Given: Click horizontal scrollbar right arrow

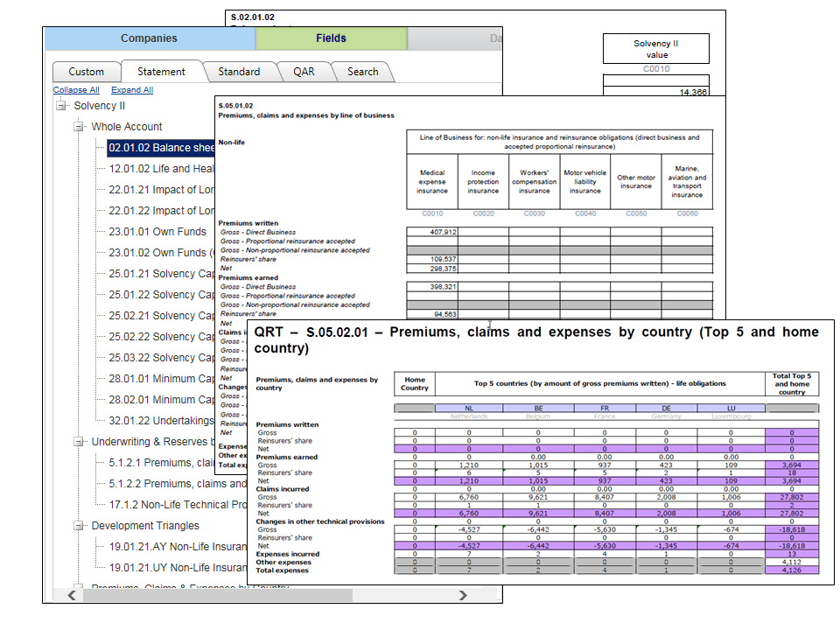Looking at the screenshot, I should (463, 595).
